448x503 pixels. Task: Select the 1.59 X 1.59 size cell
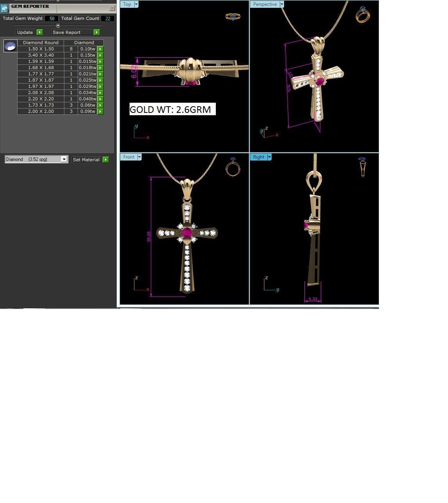[41, 61]
